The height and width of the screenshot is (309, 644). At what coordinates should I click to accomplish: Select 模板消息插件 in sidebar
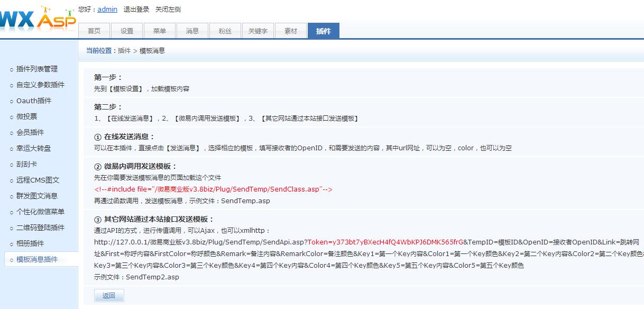(x=37, y=259)
